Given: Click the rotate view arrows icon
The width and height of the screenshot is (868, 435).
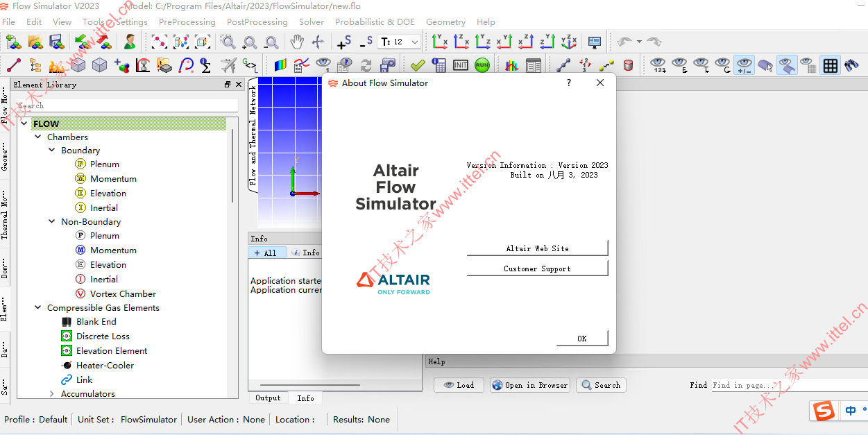Looking at the screenshot, I should (x=318, y=42).
